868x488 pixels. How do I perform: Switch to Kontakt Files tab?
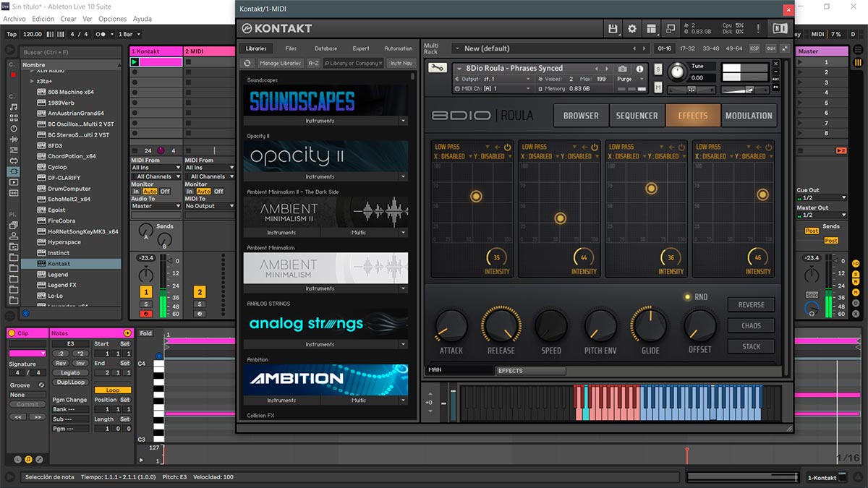(x=291, y=48)
